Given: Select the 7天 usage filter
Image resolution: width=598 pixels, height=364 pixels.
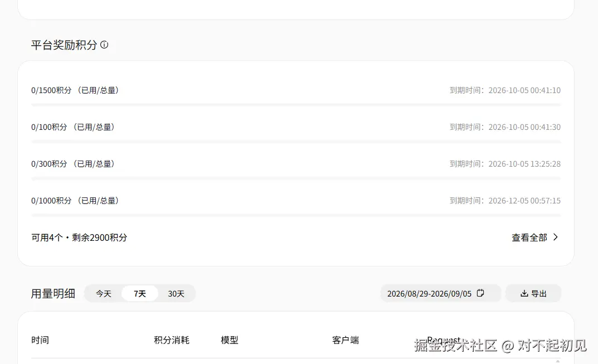Looking at the screenshot, I should (x=139, y=293).
